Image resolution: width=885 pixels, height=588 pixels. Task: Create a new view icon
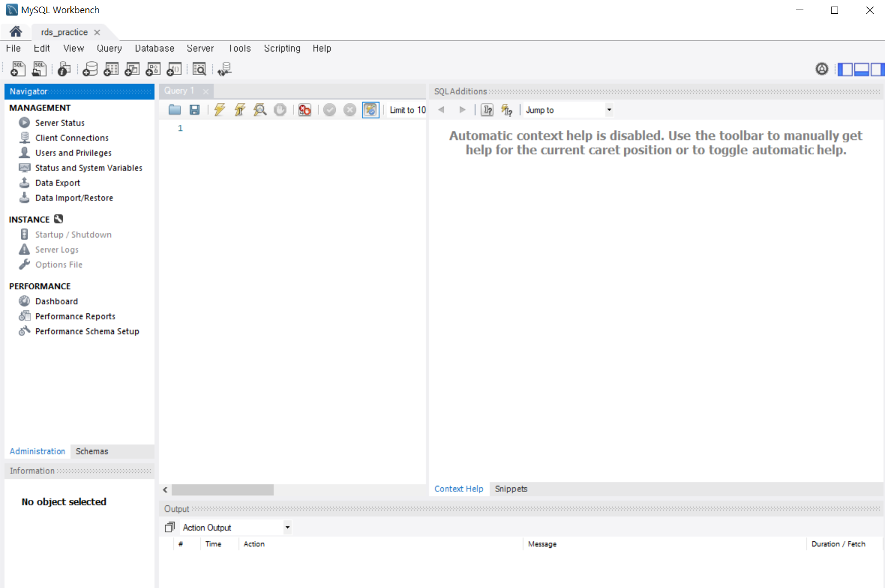point(132,70)
